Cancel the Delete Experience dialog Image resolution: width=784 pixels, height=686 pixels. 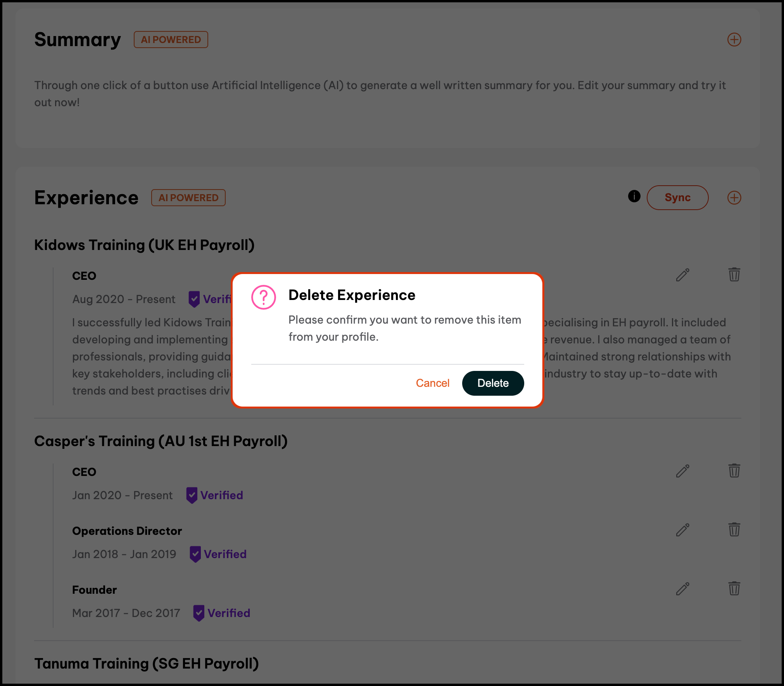pos(432,383)
